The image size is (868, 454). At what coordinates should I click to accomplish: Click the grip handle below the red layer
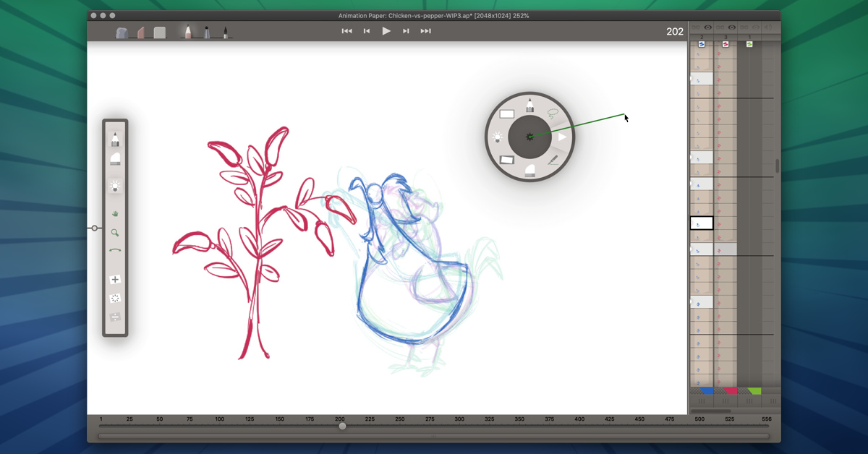point(726,401)
